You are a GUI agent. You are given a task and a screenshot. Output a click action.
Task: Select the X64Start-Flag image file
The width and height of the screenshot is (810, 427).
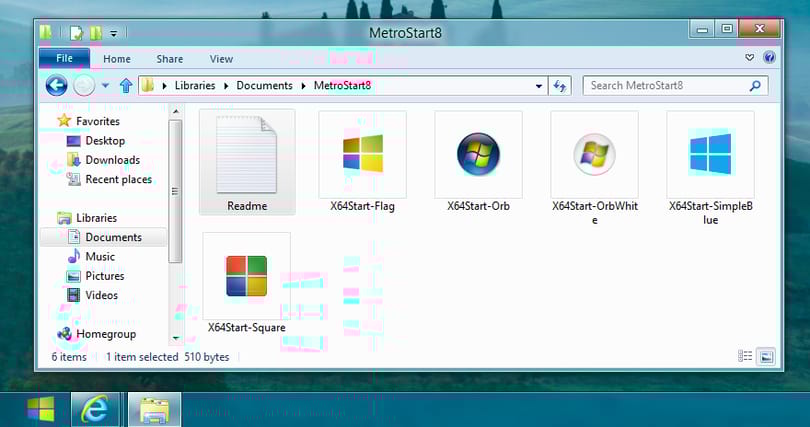[x=363, y=162]
